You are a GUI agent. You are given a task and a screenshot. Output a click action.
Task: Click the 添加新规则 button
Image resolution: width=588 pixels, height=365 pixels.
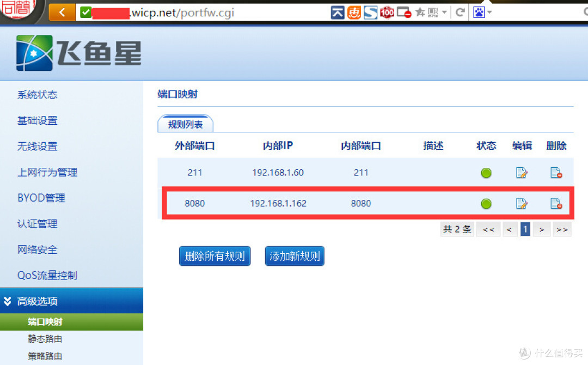coord(295,256)
